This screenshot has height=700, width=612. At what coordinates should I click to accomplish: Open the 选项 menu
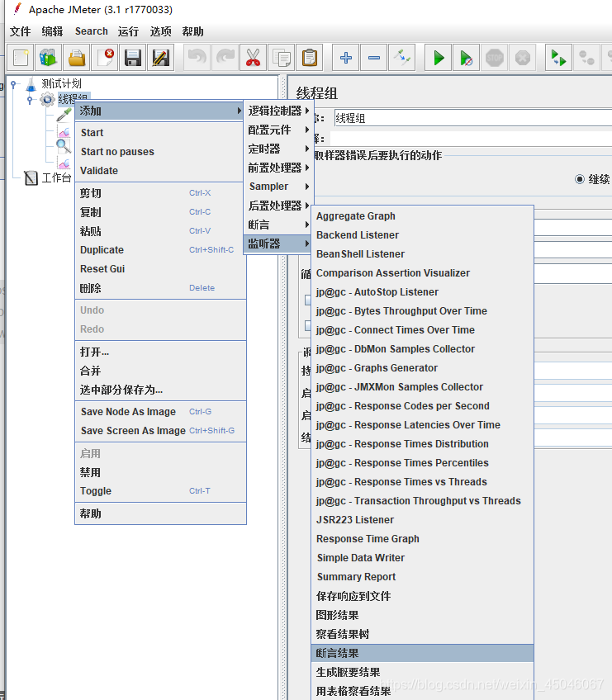click(161, 31)
